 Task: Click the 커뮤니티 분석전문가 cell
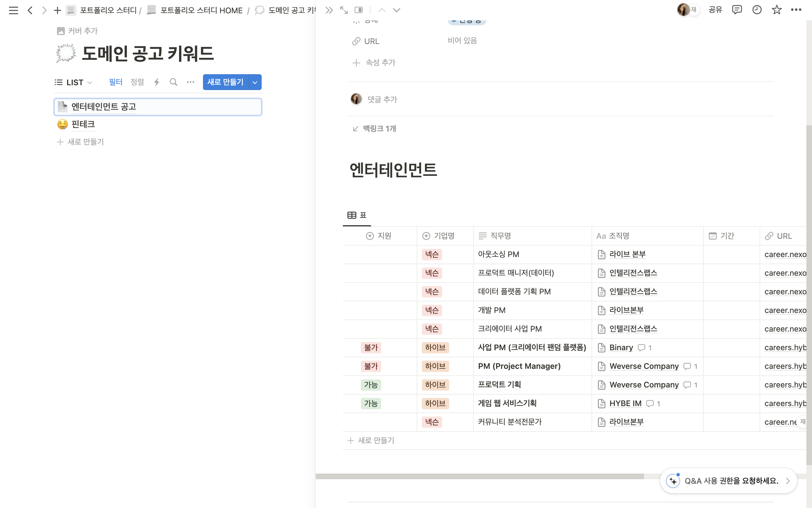(x=533, y=422)
